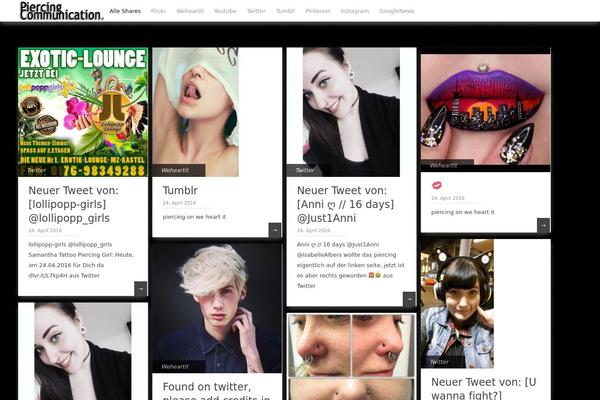
Task: Click arrow button on lollipopp-girls tweet card
Action: [140, 289]
